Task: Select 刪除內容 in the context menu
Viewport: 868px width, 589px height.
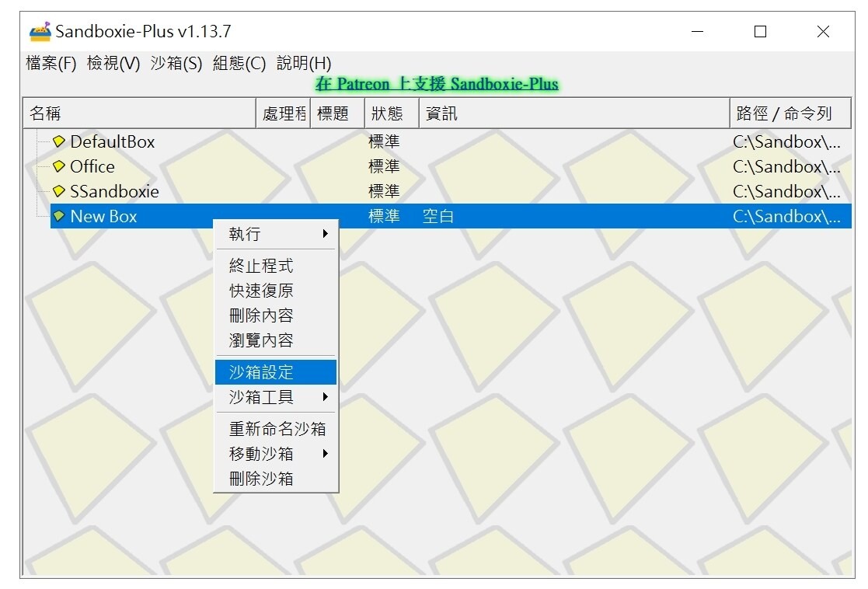Action: click(x=256, y=315)
